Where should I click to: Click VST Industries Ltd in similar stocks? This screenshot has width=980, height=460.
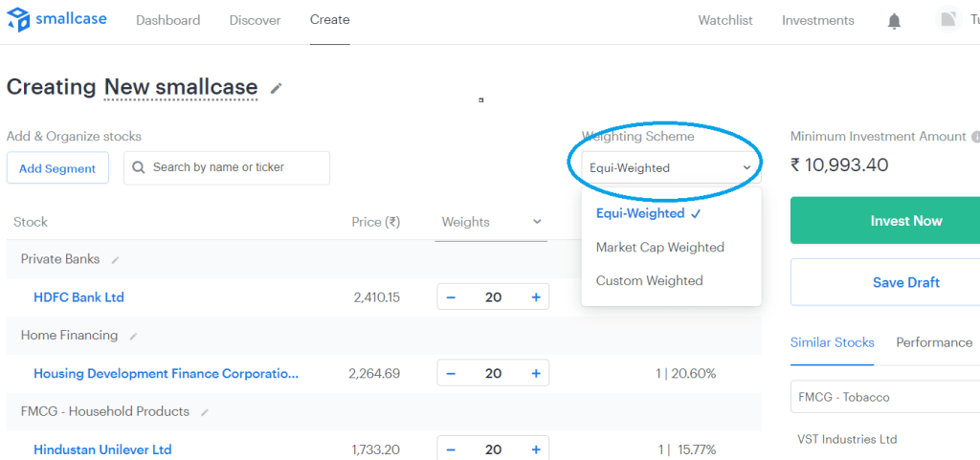pos(847,439)
